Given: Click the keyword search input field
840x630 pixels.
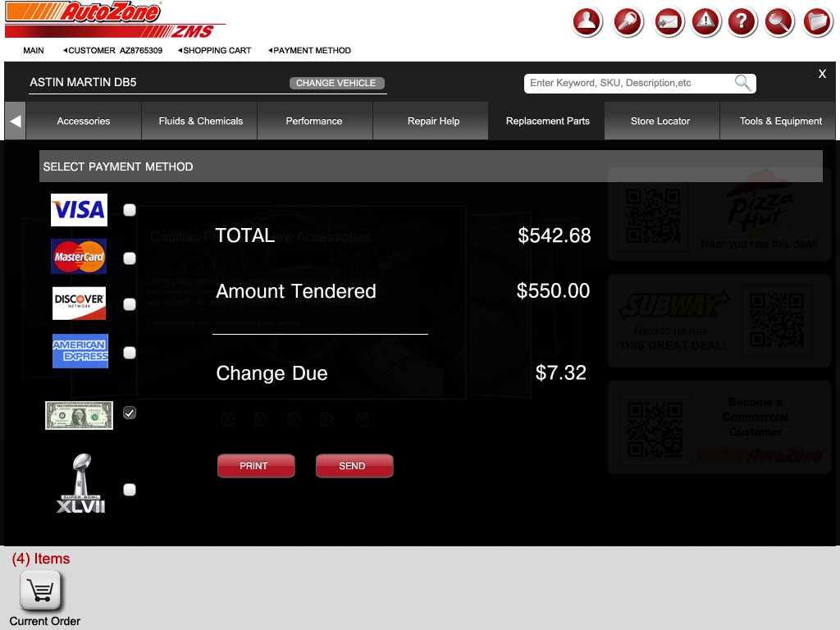Looking at the screenshot, I should click(628, 84).
